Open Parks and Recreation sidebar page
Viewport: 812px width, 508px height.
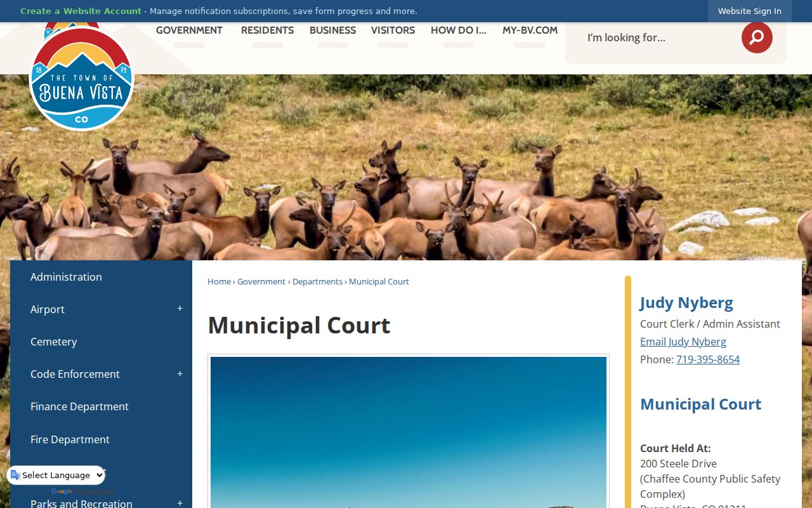[x=81, y=504]
